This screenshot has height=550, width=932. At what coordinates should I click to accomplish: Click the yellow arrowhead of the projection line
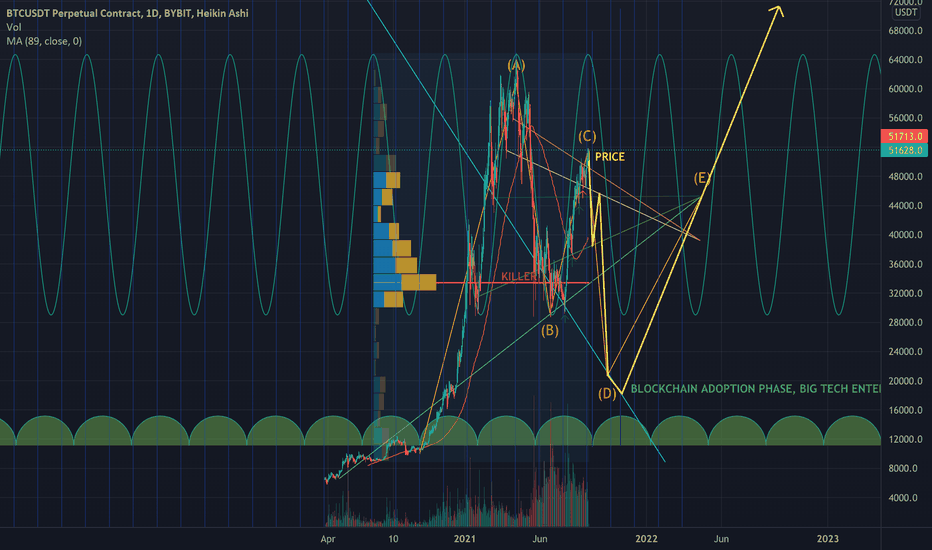777,10
